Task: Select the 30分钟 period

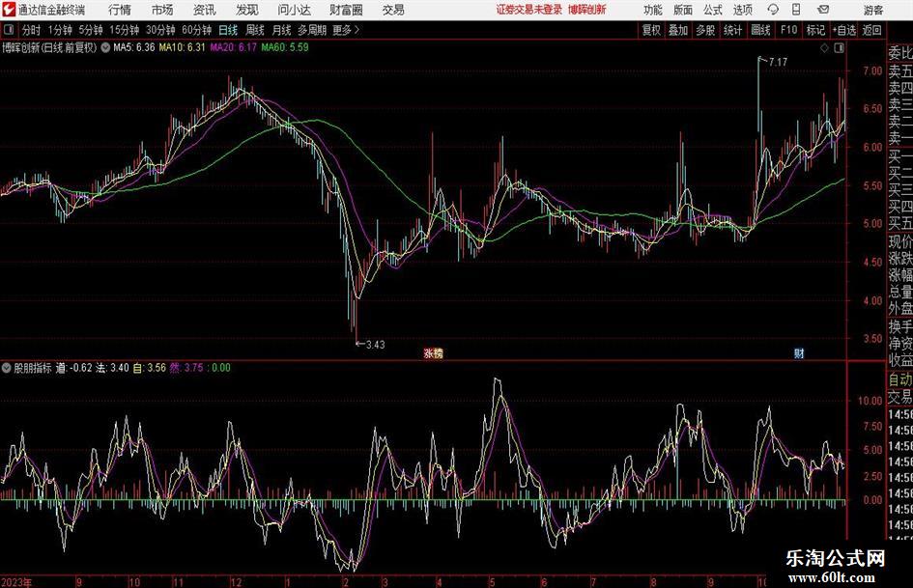Action: coord(160,30)
